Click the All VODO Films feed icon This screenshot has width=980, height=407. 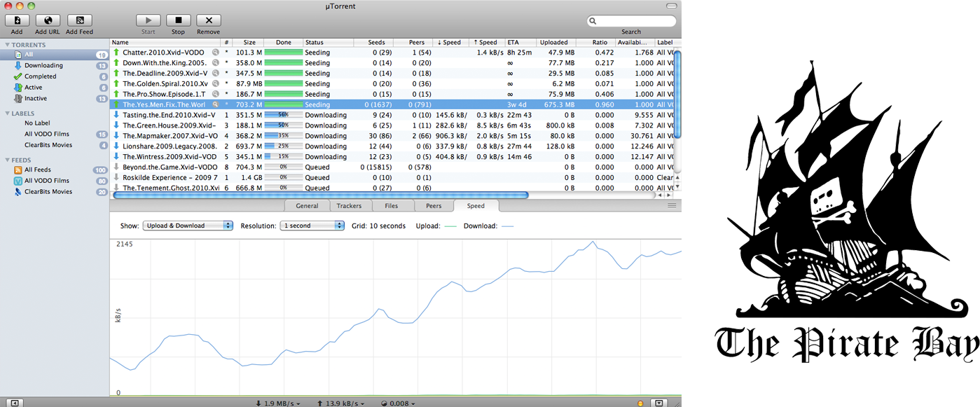18,181
